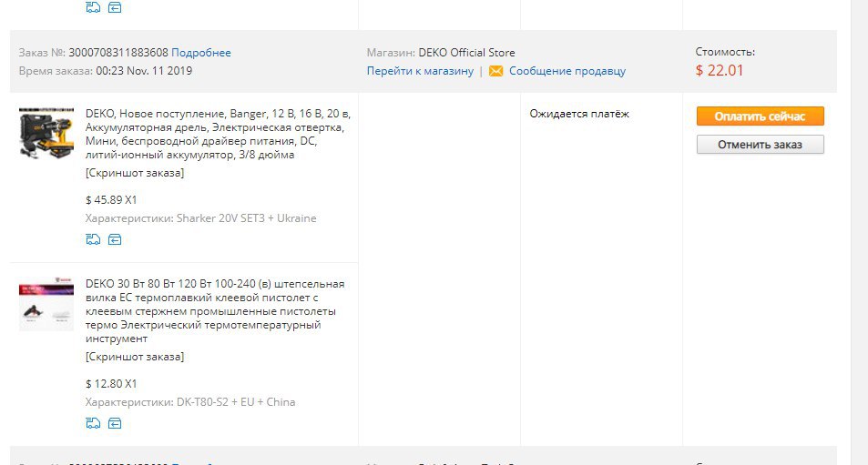The width and height of the screenshot is (868, 465).
Task: Cancel order with Отменить заказ button
Action: 760,145
